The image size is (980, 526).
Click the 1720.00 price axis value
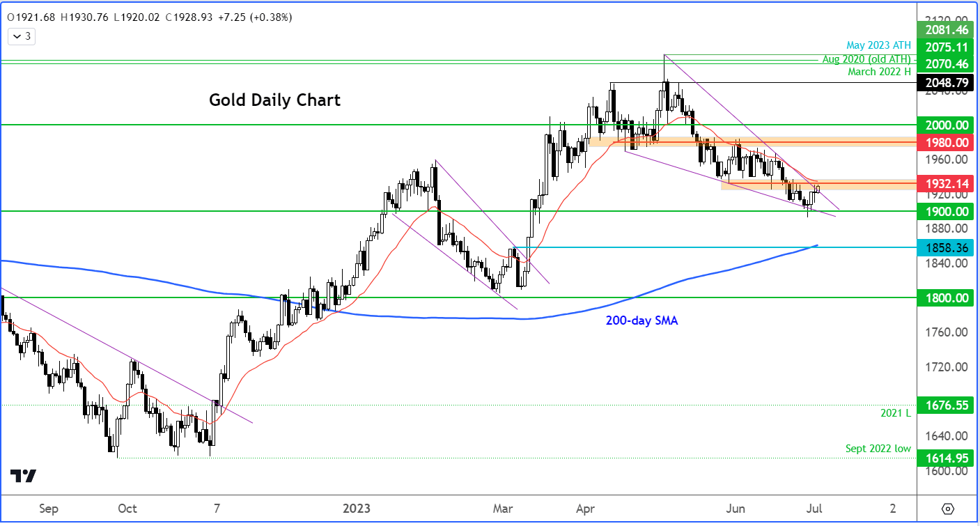pos(948,367)
